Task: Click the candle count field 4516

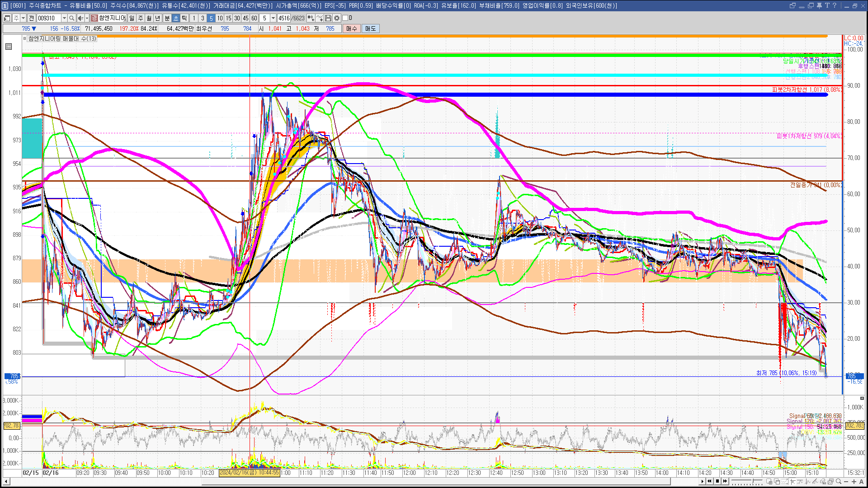Action: (284, 18)
